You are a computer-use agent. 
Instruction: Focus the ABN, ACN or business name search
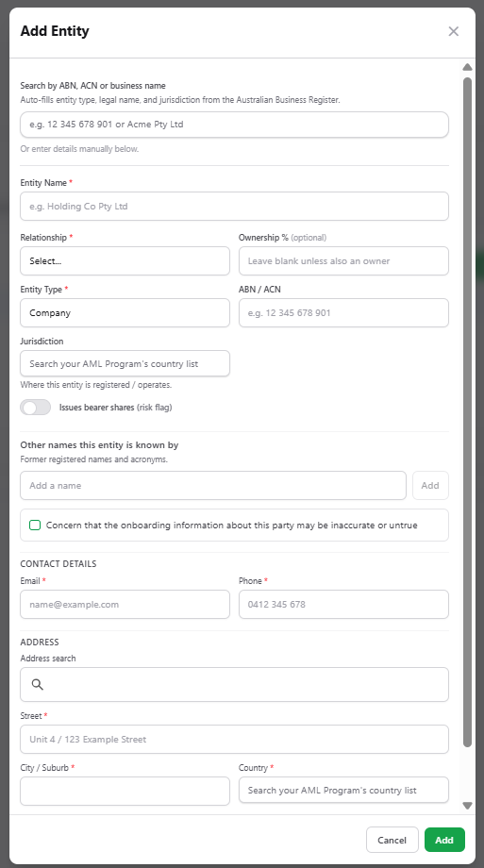tap(234, 125)
